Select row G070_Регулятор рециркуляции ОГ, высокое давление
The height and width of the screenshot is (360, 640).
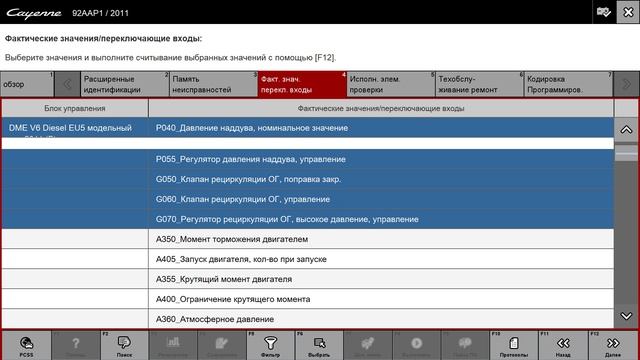381,219
